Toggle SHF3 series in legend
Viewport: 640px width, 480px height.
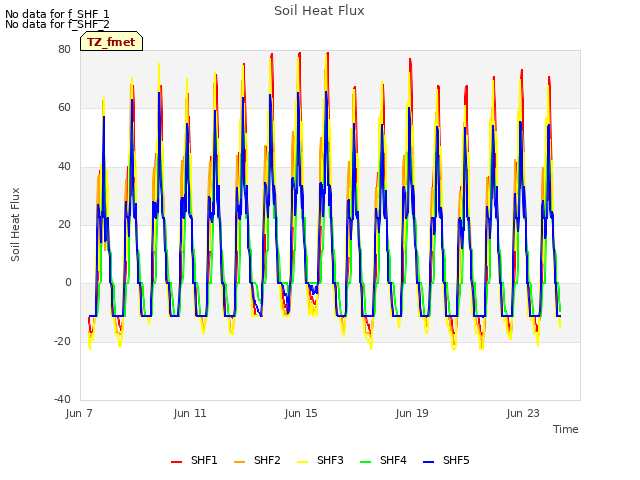coord(320,460)
